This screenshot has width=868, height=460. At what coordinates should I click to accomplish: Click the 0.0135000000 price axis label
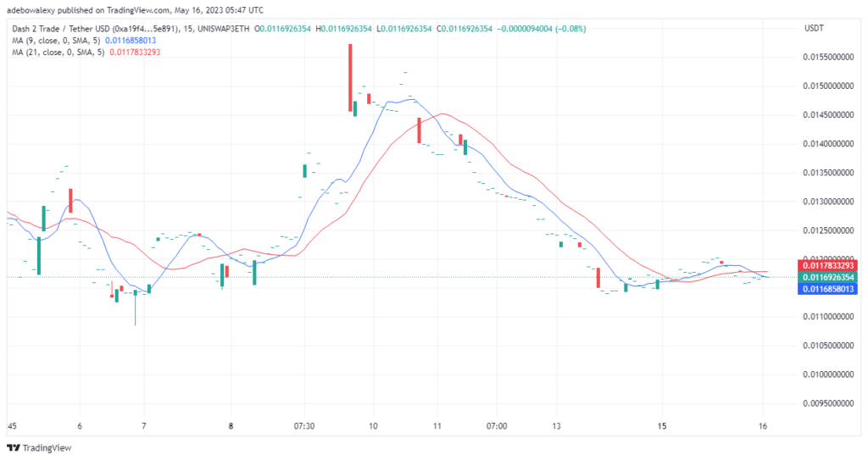[828, 173]
